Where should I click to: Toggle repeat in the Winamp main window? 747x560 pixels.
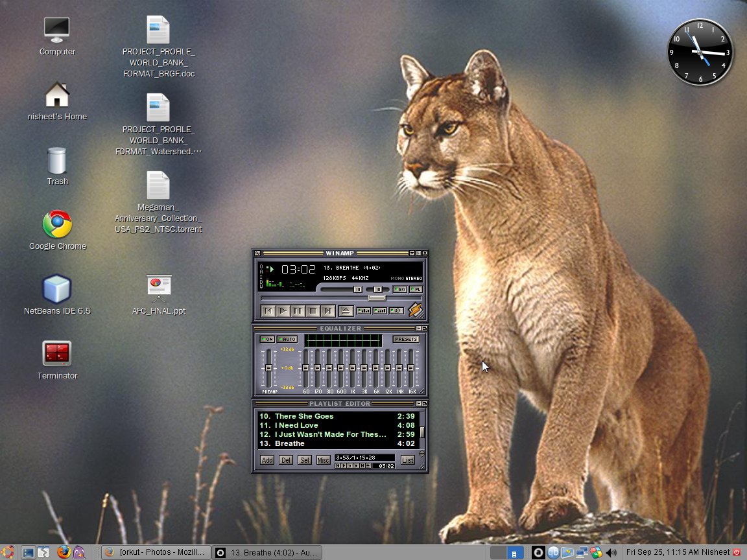click(396, 311)
